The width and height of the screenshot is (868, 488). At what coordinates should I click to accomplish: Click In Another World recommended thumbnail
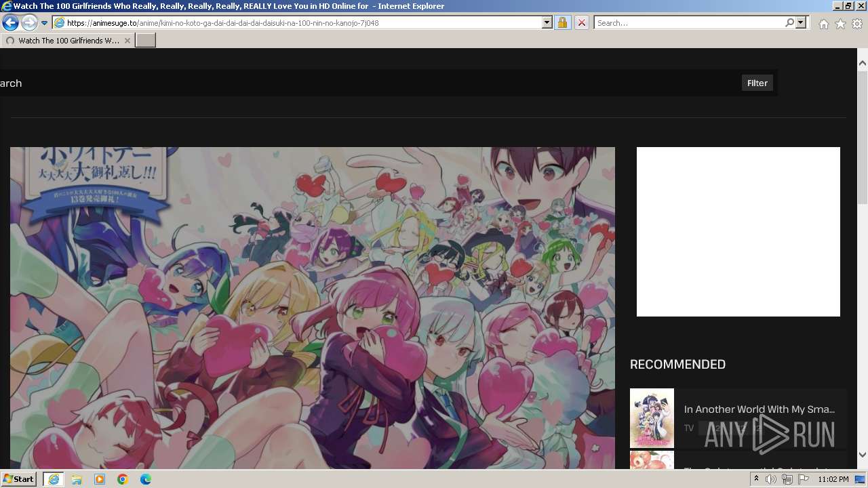pos(652,418)
